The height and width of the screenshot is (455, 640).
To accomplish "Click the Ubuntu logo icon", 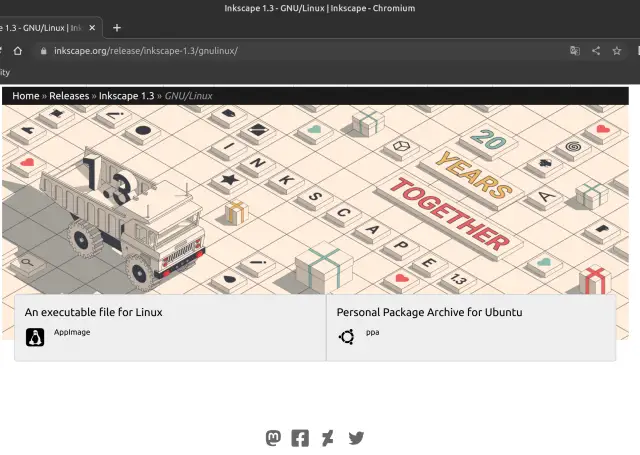I will (347, 337).
